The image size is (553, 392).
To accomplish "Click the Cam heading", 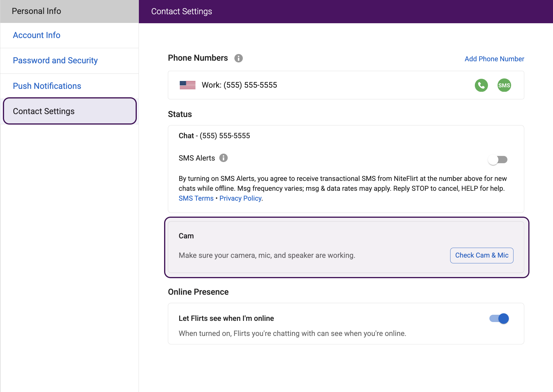I will (x=186, y=236).
